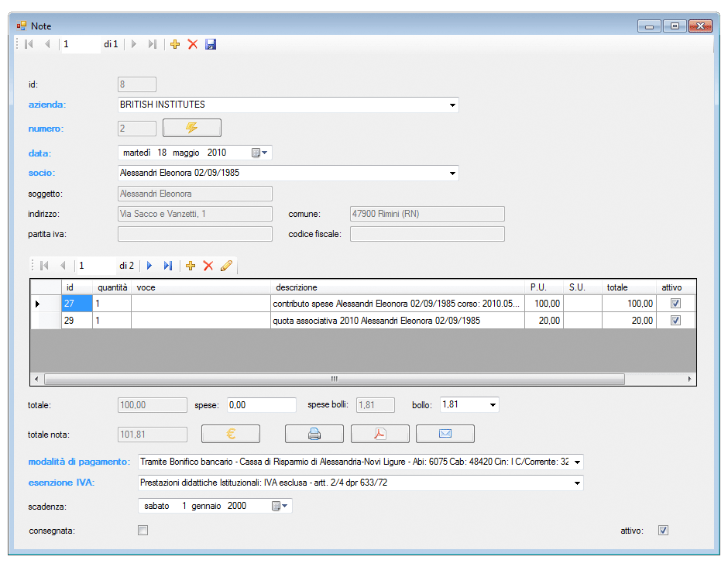
Task: Click the codice fiscale field
Action: pos(428,234)
